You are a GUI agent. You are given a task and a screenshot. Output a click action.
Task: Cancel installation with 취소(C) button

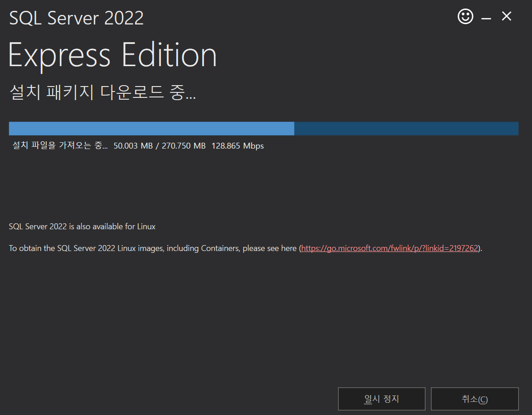[x=474, y=399]
